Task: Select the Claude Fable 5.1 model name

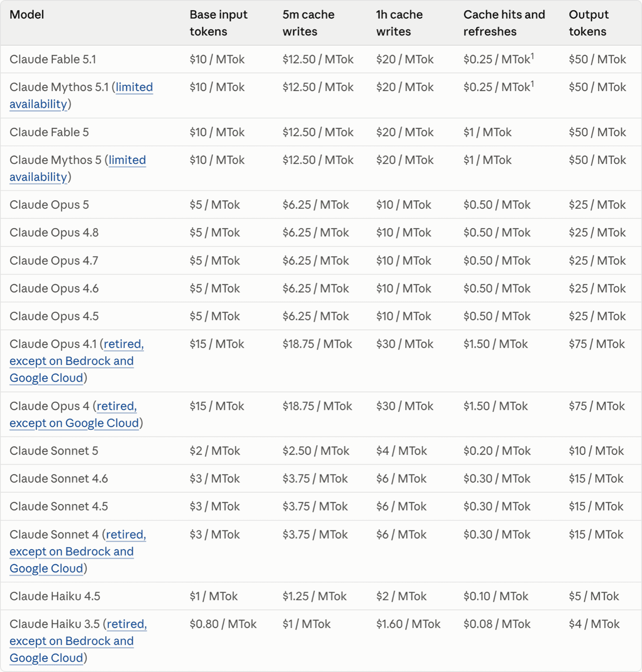Action: click(x=53, y=59)
